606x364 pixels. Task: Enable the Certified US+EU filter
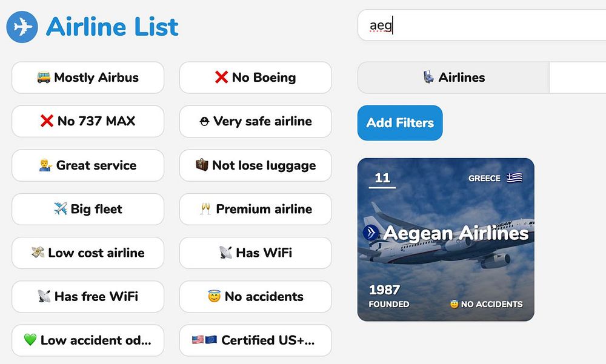255,340
